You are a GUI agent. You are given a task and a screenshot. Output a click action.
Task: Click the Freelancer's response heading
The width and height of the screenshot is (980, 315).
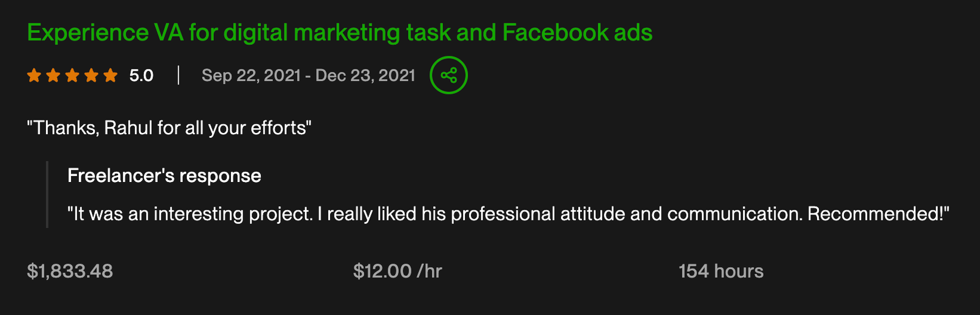[164, 176]
